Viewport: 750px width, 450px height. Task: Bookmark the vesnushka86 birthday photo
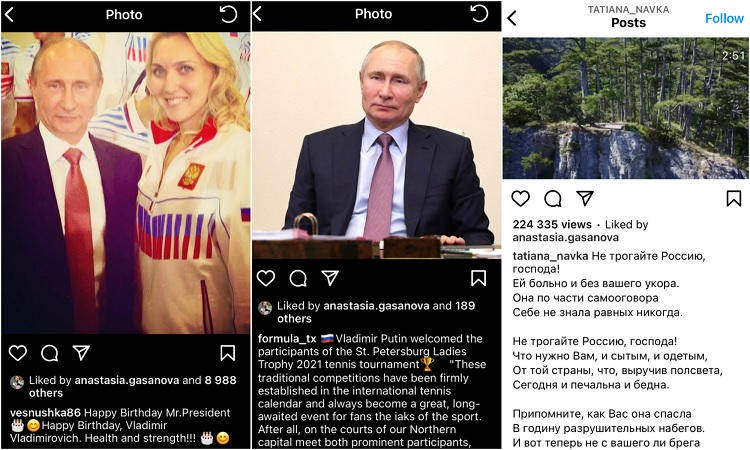(228, 353)
